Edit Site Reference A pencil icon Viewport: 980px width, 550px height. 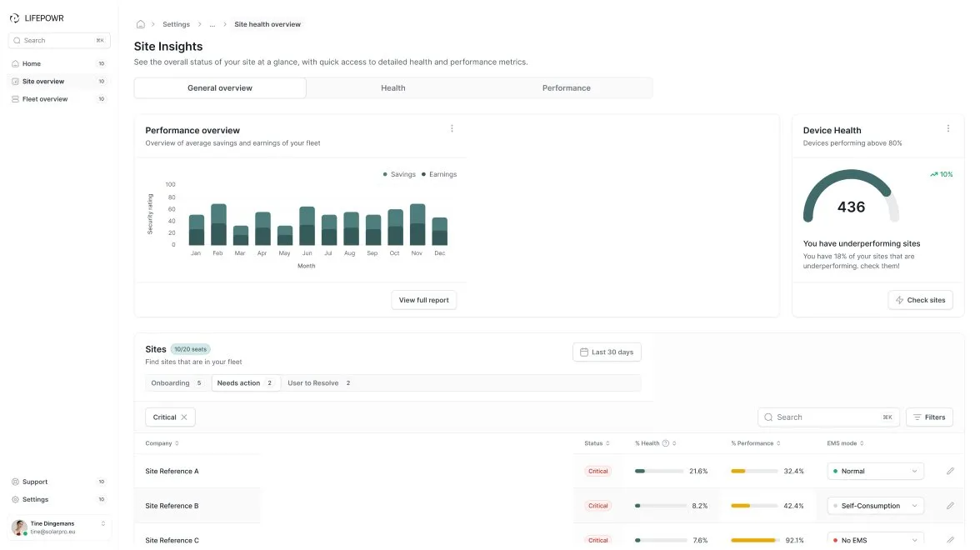point(950,472)
